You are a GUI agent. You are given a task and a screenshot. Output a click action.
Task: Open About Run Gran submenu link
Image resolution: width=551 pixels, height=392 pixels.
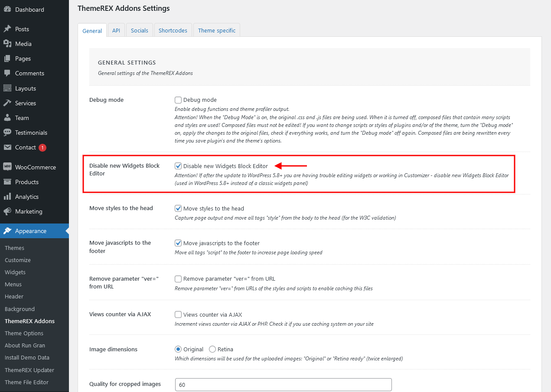tap(25, 345)
